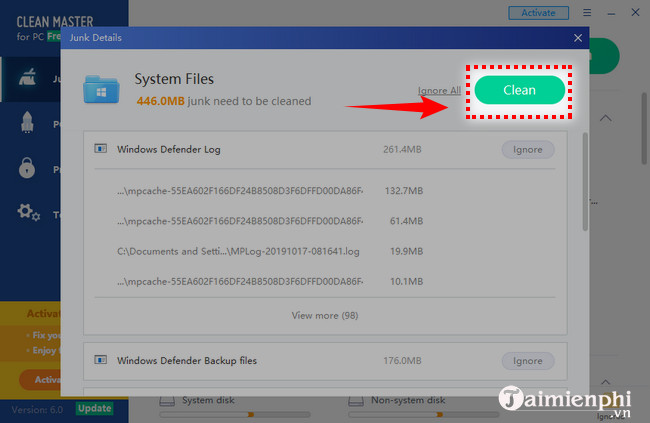
Task: Click the Activate button in title bar
Action: click(x=538, y=13)
